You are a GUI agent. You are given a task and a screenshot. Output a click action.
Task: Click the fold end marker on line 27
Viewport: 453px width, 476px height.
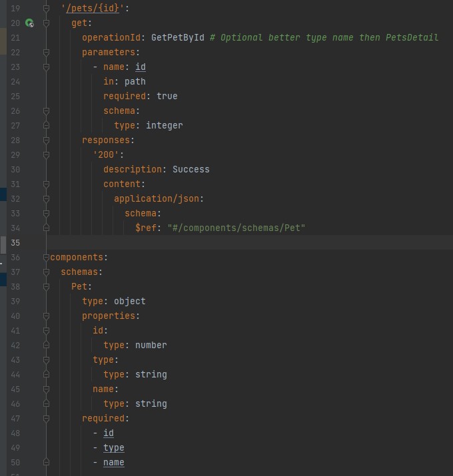[46, 125]
